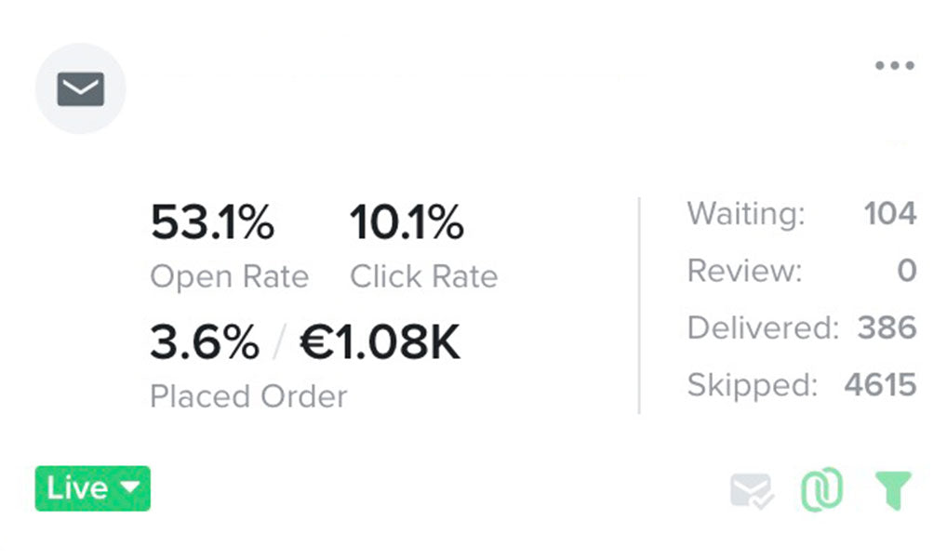Click the green filter funnel icon
This screenshot has height=560, width=947.
[893, 490]
